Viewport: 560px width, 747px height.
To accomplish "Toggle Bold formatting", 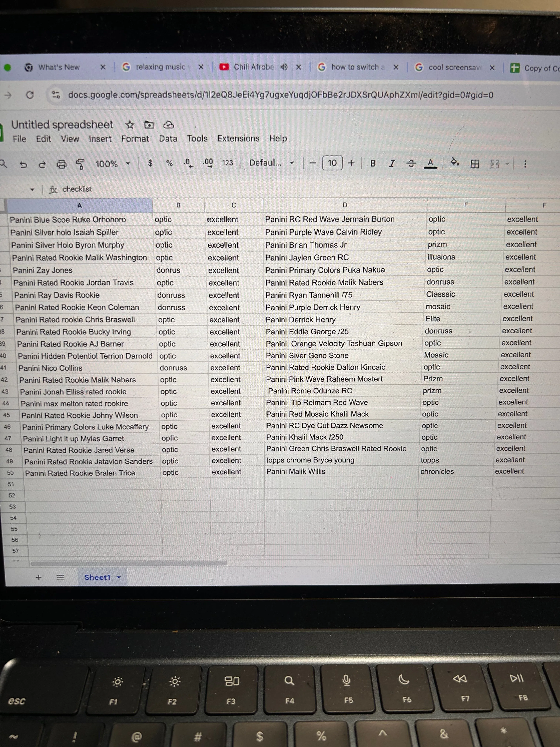I will 373,163.
